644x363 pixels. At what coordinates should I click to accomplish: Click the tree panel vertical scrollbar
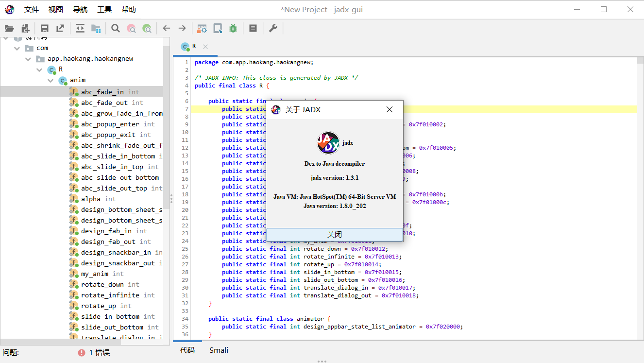pyautogui.click(x=167, y=128)
